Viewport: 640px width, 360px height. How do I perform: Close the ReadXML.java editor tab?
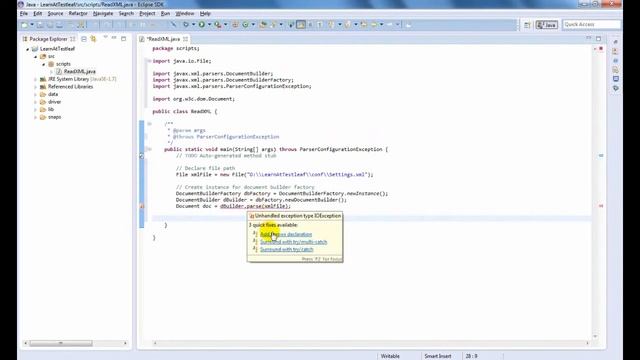pos(185,39)
